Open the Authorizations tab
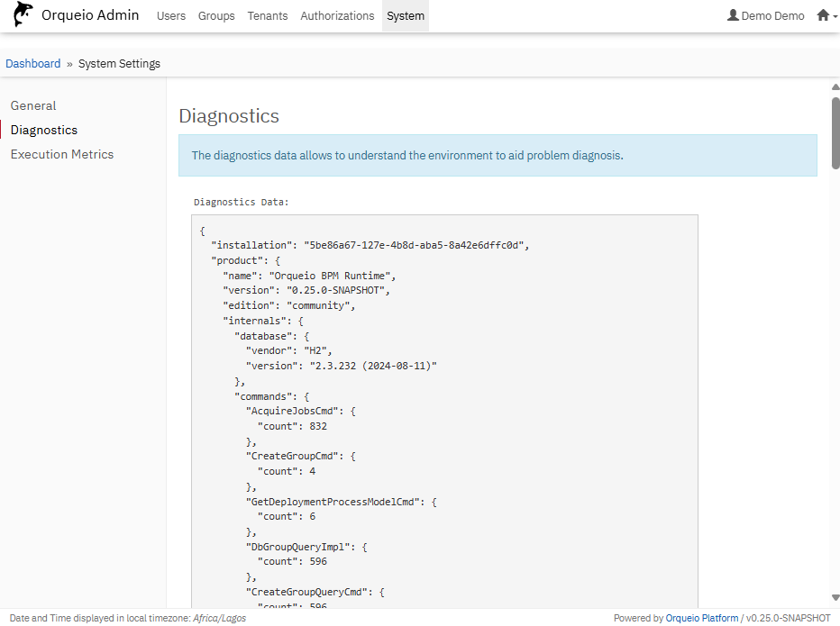 point(337,15)
